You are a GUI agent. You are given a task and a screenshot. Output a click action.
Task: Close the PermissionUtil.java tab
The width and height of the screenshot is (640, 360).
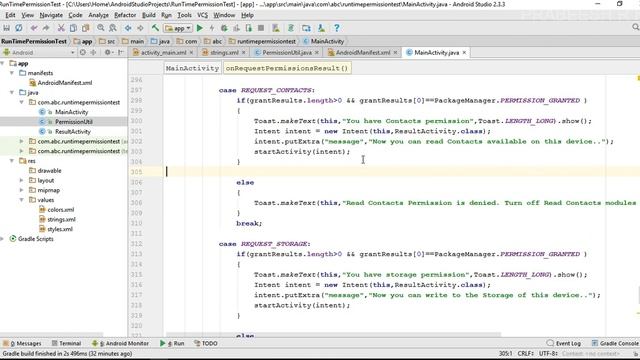coord(317,53)
